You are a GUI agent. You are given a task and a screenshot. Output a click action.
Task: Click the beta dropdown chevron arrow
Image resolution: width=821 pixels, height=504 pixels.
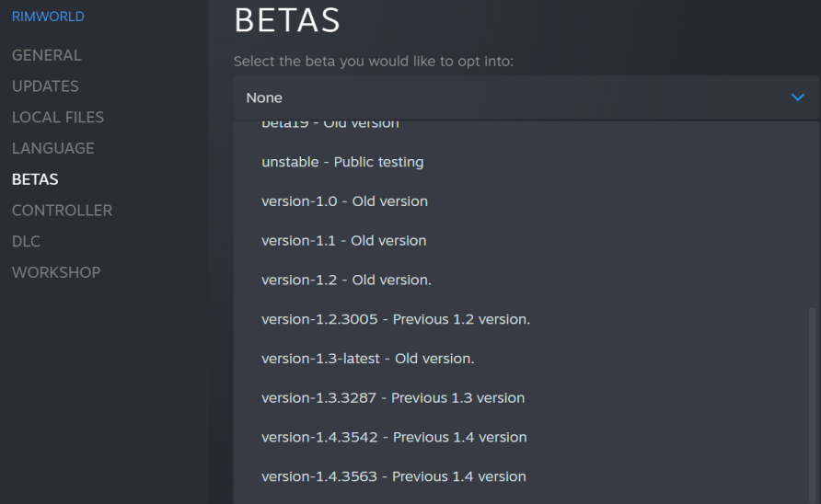click(x=798, y=97)
